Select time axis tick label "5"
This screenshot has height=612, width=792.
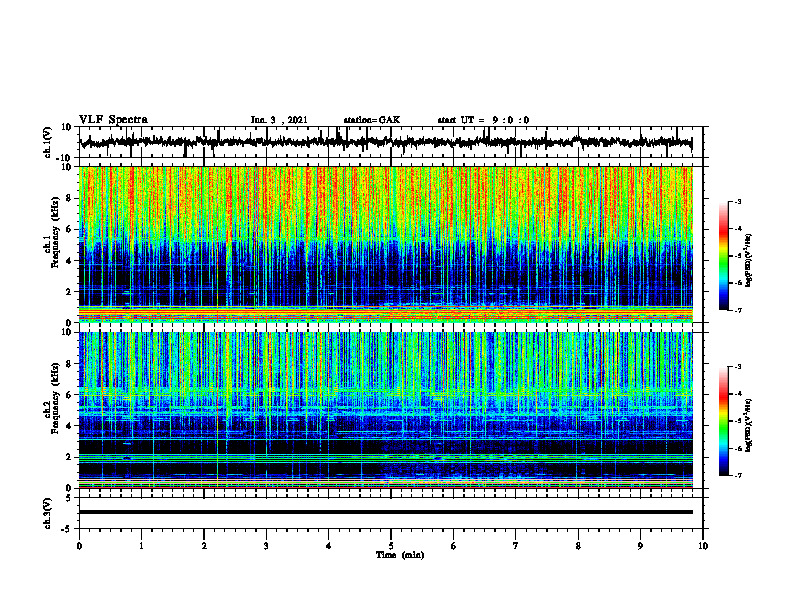[391, 546]
